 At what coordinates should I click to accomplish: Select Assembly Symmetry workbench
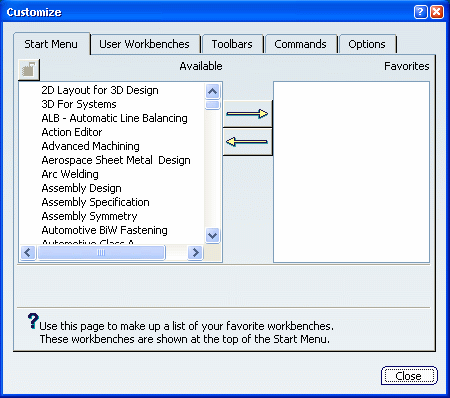click(89, 216)
